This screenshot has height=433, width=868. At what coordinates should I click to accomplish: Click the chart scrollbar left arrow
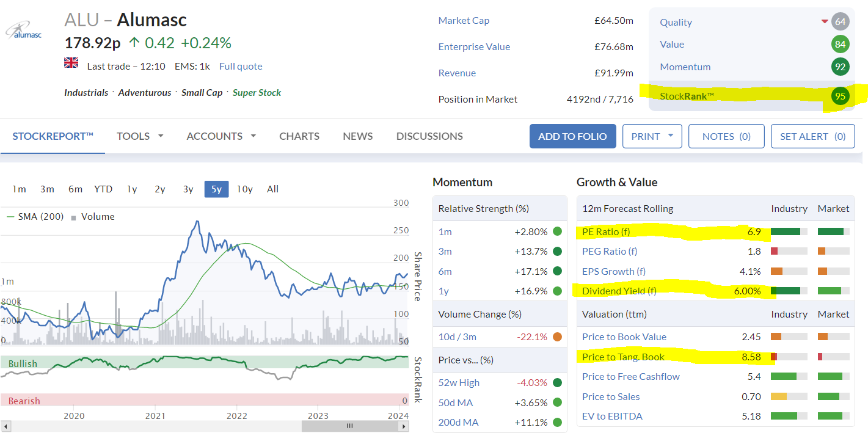[x=5, y=426]
